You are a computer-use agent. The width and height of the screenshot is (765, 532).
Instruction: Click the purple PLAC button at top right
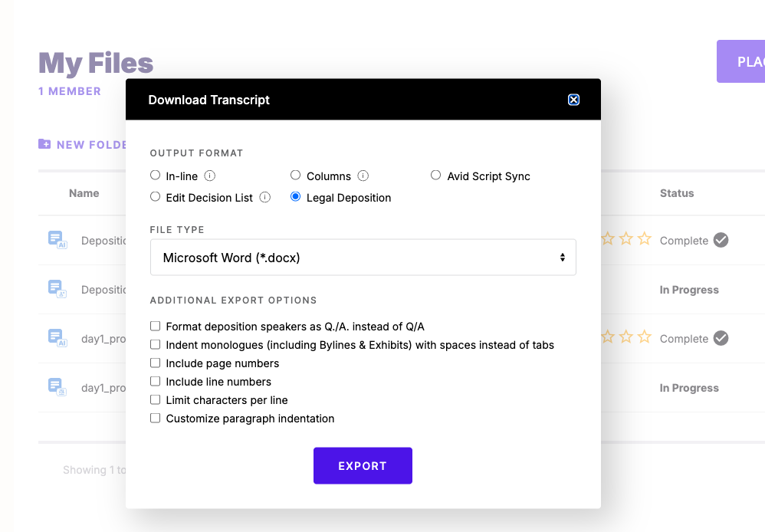pyautogui.click(x=740, y=61)
